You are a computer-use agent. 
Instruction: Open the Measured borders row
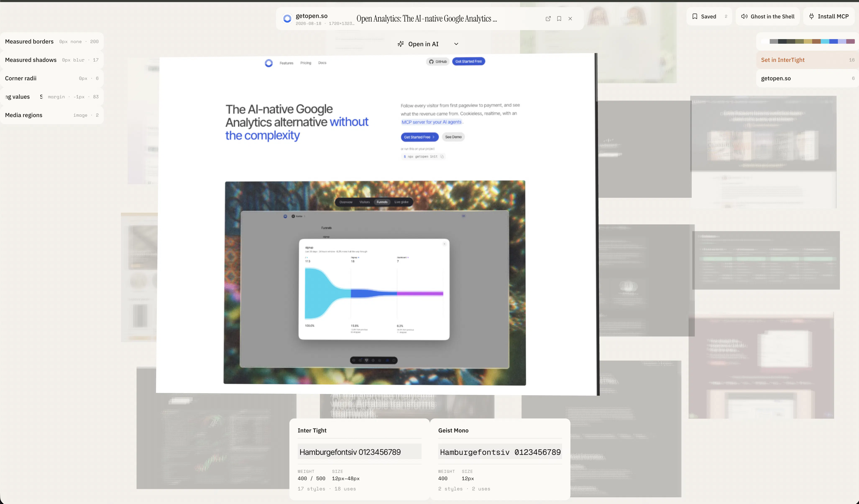tap(52, 42)
